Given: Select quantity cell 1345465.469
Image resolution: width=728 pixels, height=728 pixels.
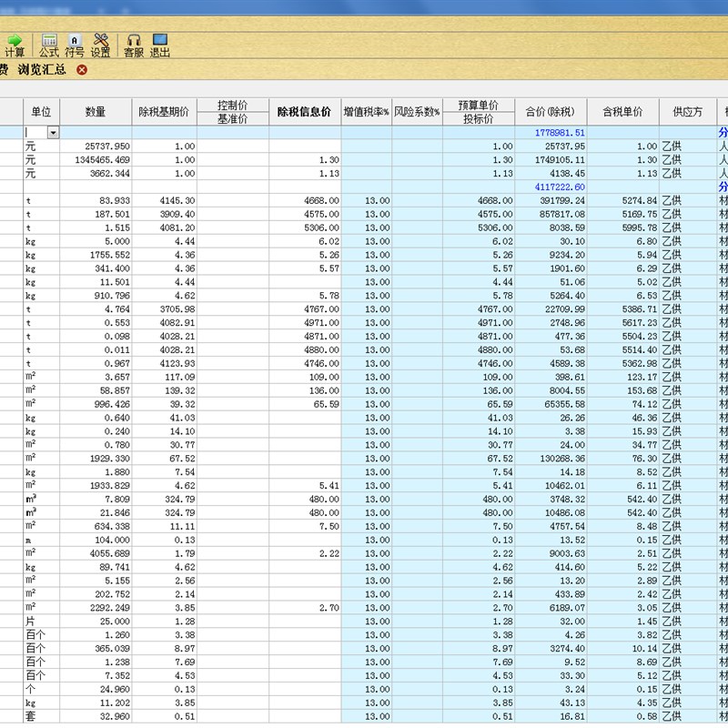Looking at the screenshot, I should (x=96, y=160).
